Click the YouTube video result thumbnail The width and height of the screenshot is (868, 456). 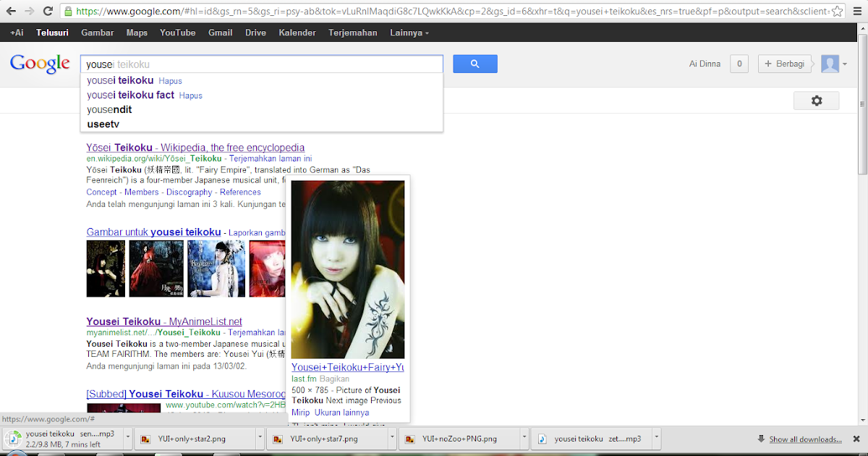coord(124,408)
